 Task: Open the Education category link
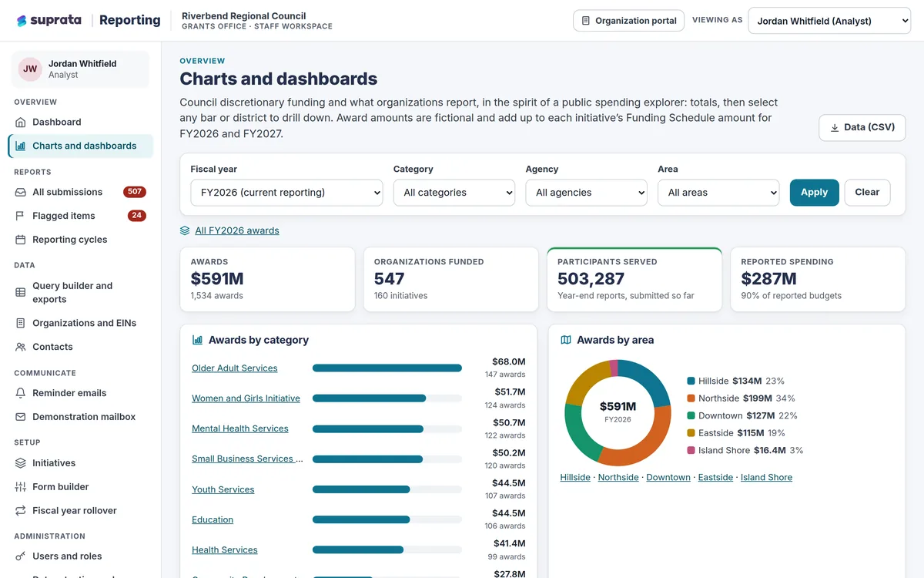click(x=213, y=519)
